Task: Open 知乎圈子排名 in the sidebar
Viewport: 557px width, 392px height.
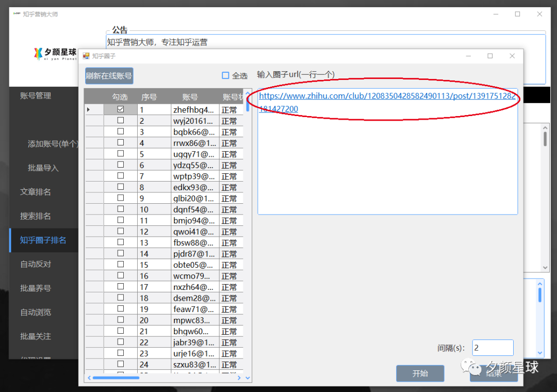Action: (x=43, y=240)
